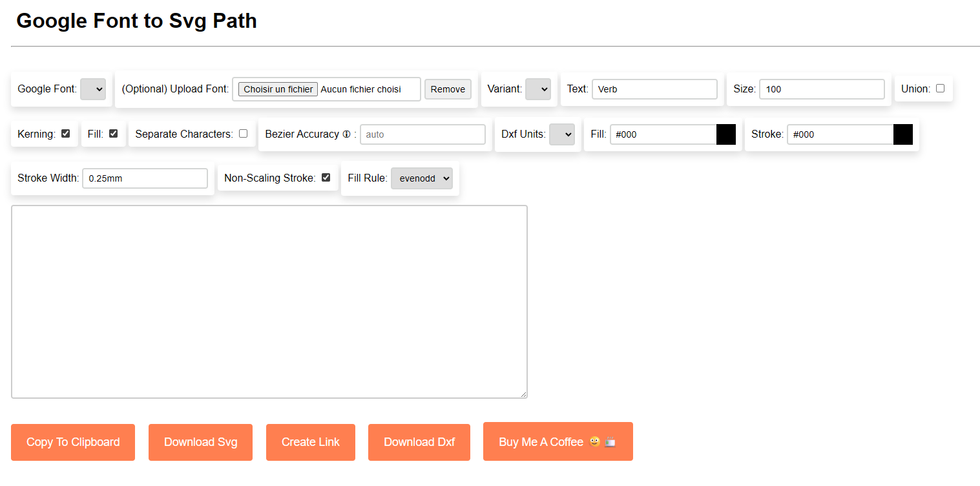Click the black Fill color swatch

coord(725,134)
